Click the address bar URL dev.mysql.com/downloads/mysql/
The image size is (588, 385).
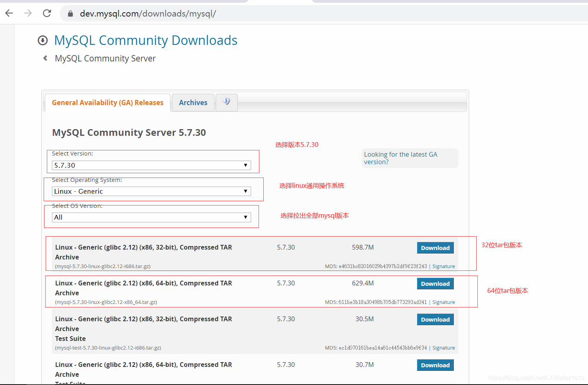tap(148, 14)
